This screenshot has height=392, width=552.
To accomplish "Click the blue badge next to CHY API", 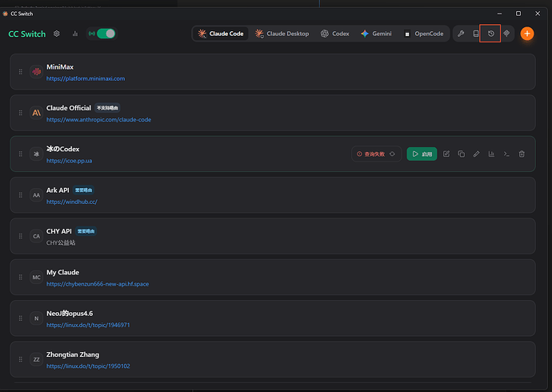I will (86, 231).
